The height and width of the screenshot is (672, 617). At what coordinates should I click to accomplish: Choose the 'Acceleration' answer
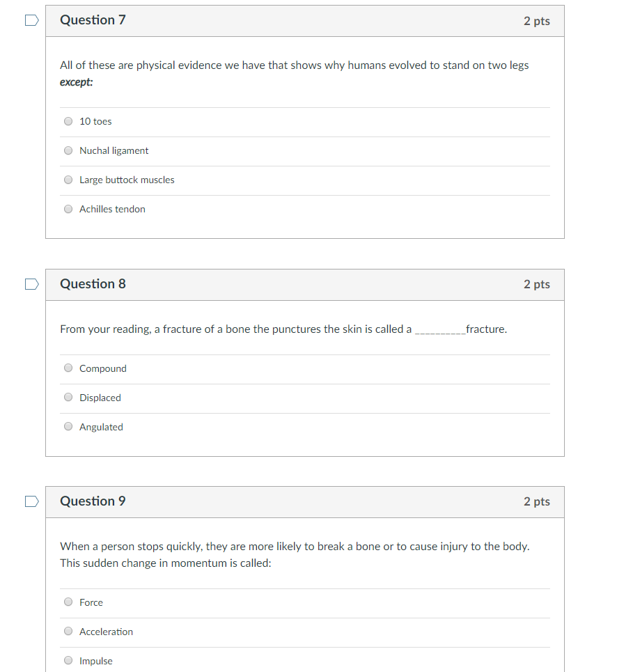click(x=68, y=632)
